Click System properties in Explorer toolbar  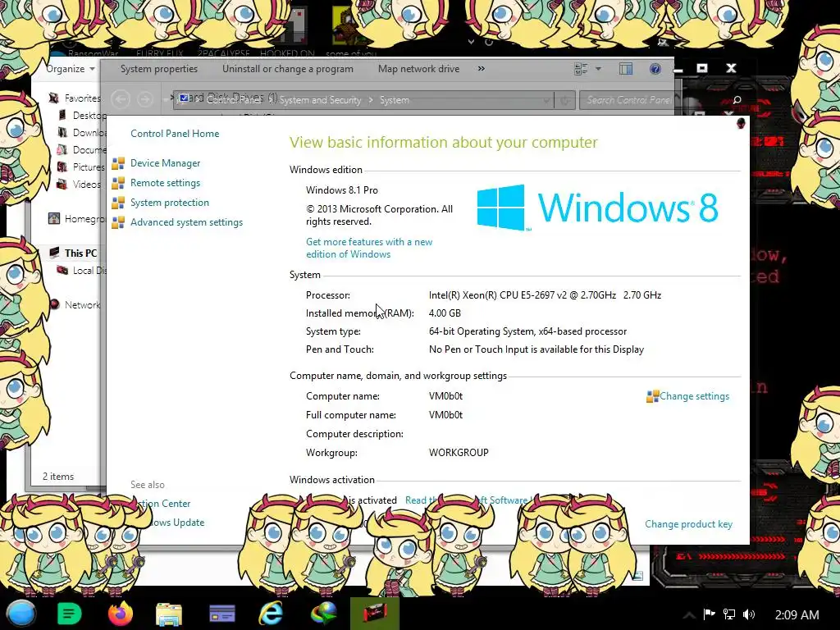click(x=158, y=69)
